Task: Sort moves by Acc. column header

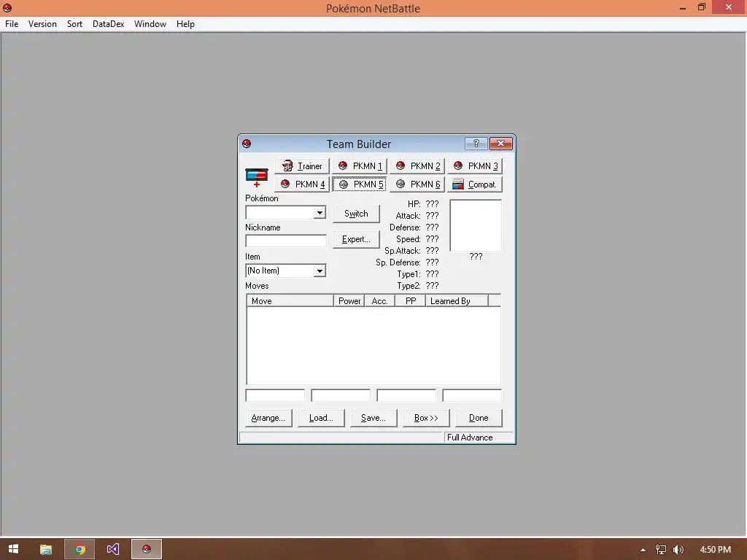Action: (379, 301)
